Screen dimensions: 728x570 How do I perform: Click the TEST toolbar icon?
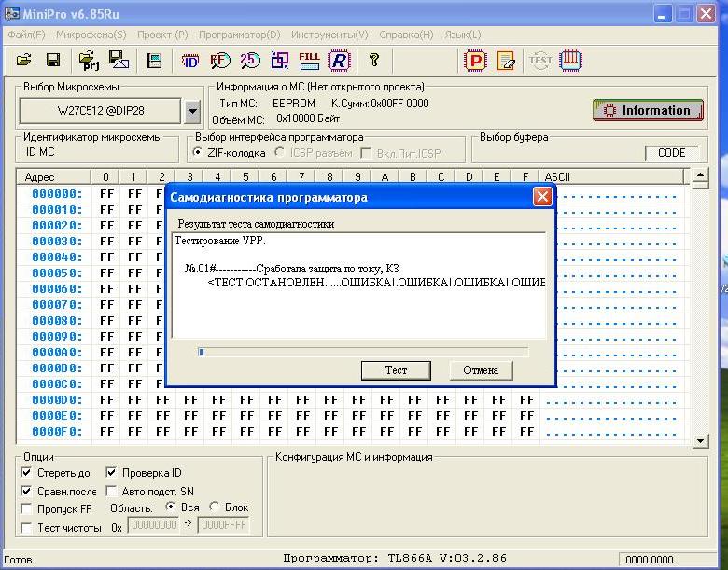coord(540,61)
